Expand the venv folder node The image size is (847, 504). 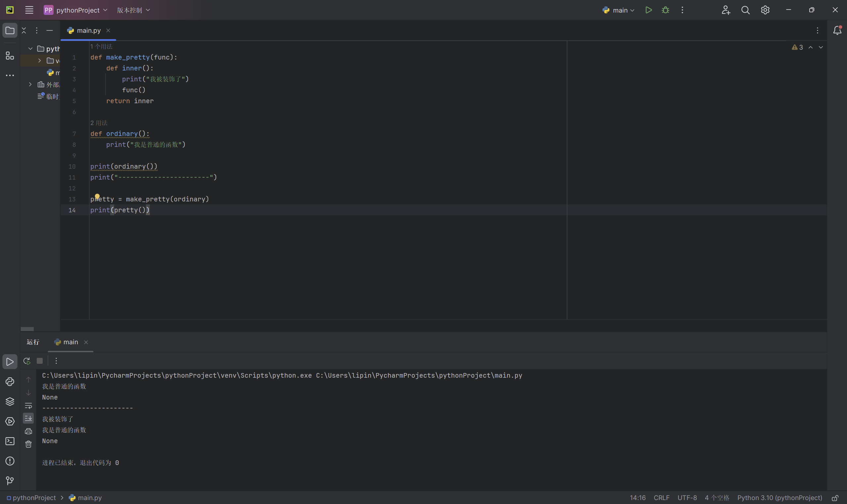39,61
